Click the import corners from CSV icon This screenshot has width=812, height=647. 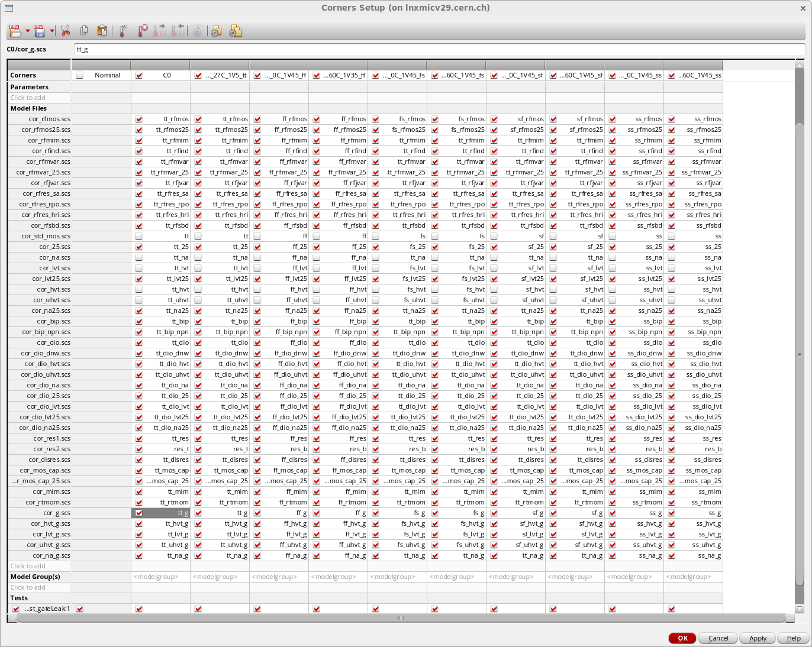coord(15,31)
